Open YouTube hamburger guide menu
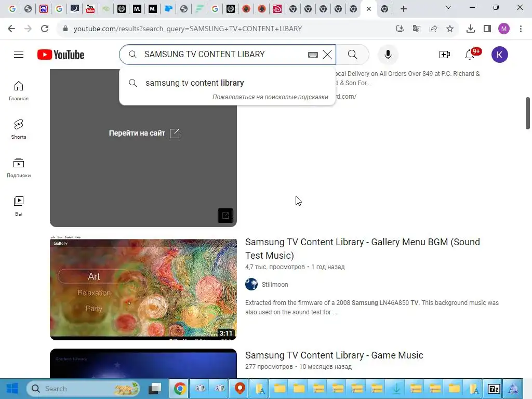Viewport: 532px width, 399px height. click(x=19, y=54)
